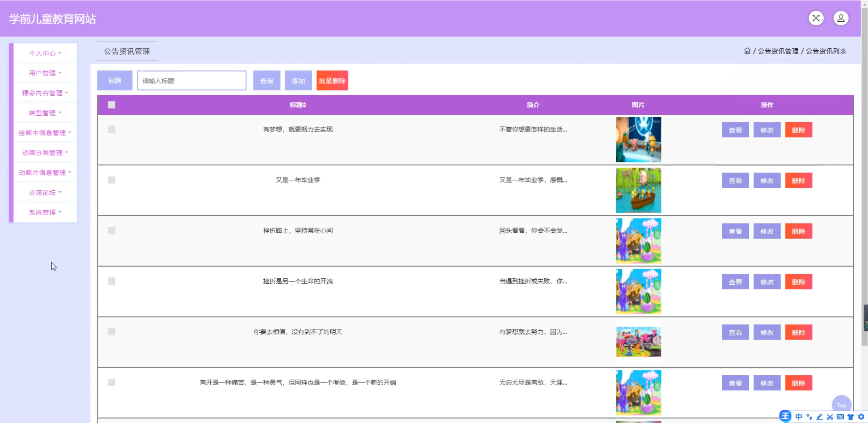Click 删除 for 又是一年毕业季
Screen dimensions: 868x423
coord(799,181)
